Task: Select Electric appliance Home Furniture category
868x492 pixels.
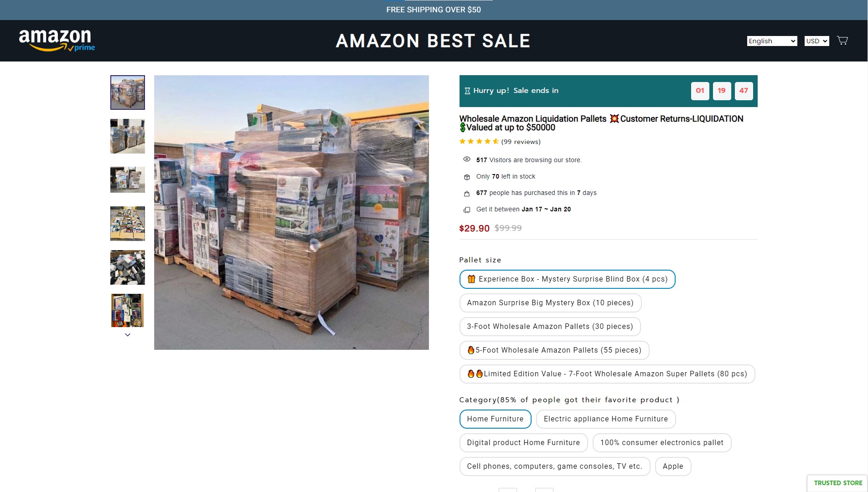Action: point(605,419)
